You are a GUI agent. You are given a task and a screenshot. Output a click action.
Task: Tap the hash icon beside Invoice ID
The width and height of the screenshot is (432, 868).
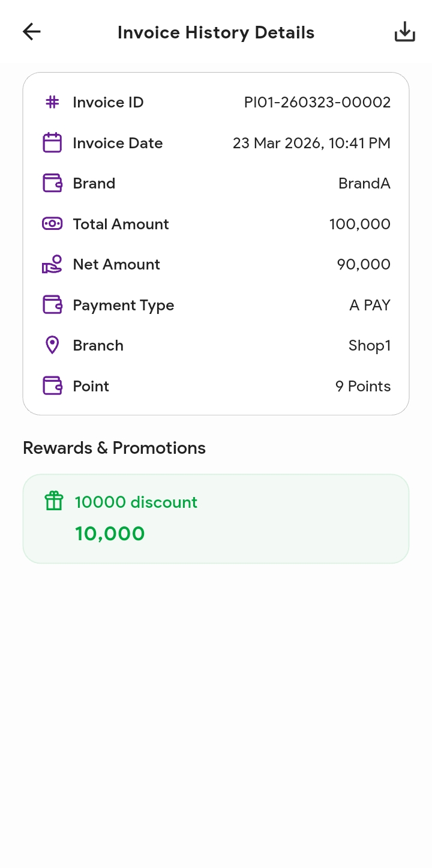53,103
